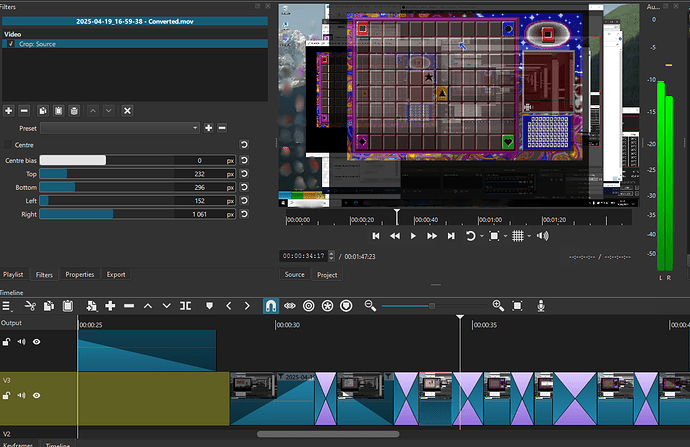Copy the filters to clipboard

pos(43,111)
